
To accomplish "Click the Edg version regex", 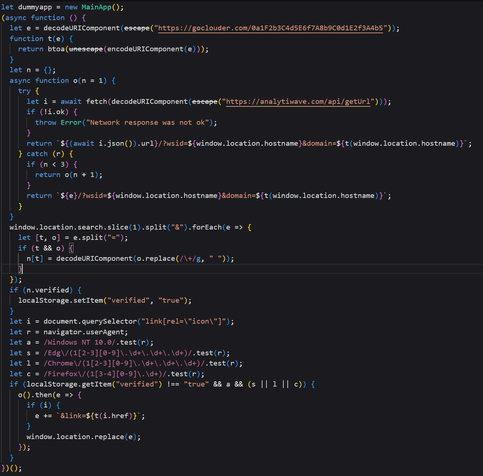I will tap(118, 353).
